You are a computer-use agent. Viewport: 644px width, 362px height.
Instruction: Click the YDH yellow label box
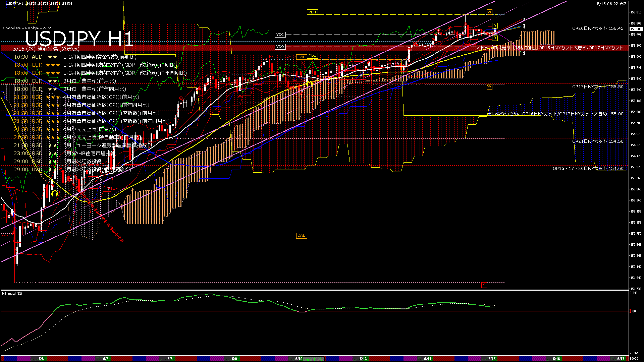click(x=312, y=12)
